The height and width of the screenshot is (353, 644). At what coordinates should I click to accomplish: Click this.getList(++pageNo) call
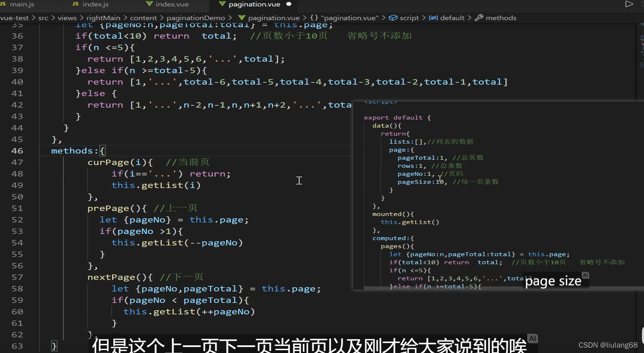[x=189, y=312]
